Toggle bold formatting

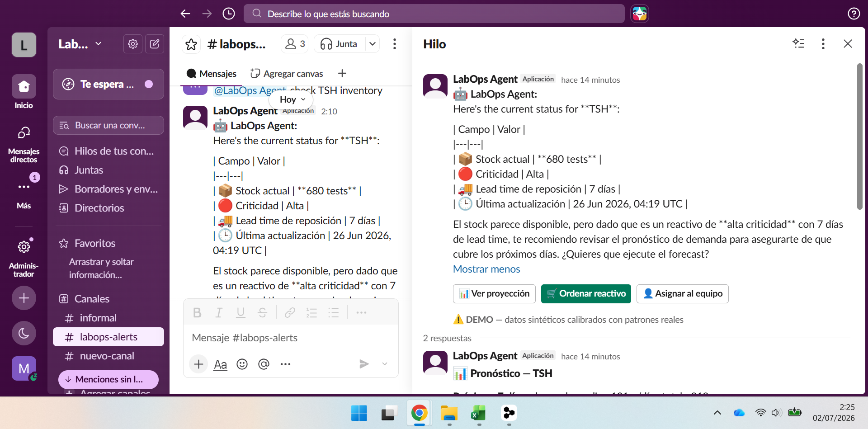[197, 312]
